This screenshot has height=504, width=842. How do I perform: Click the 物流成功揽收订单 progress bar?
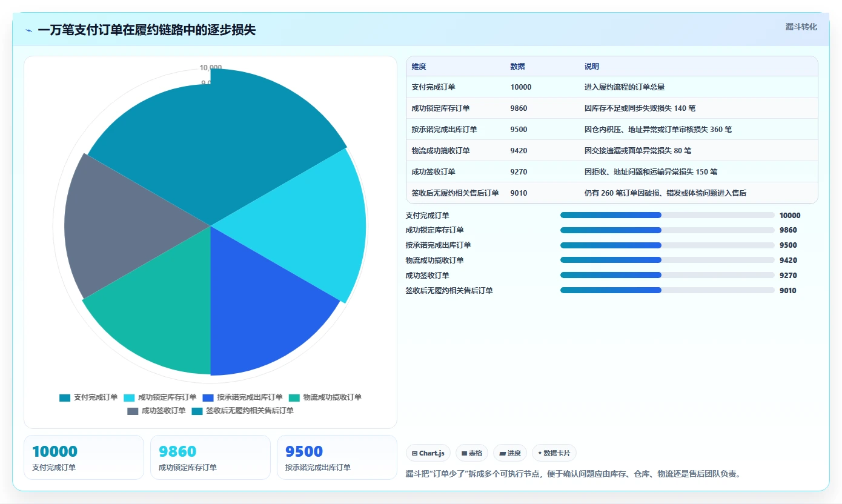667,260
